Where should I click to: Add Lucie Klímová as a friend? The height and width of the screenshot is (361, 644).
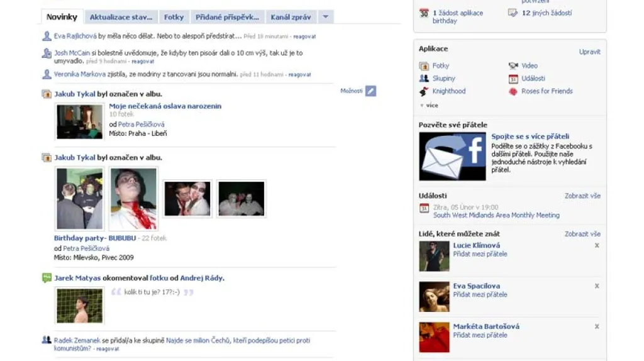pos(480,254)
